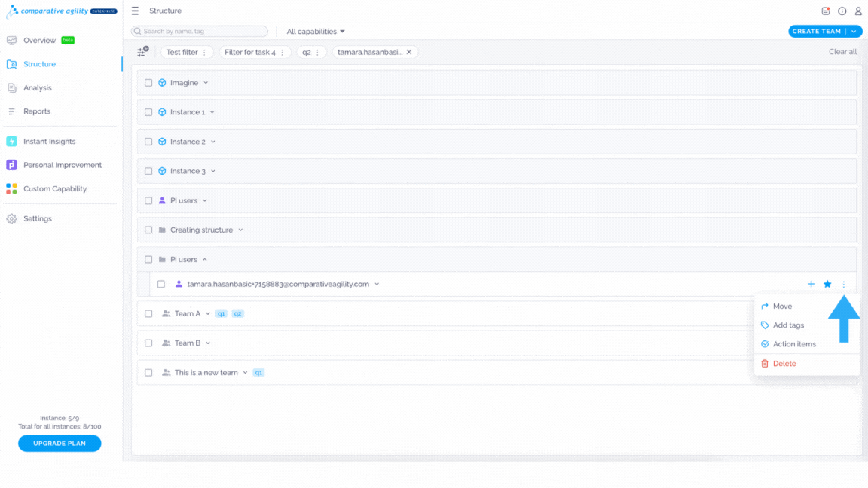Viewport: 868px width, 488px height.
Task: Click Clear all filters link
Action: (842, 52)
